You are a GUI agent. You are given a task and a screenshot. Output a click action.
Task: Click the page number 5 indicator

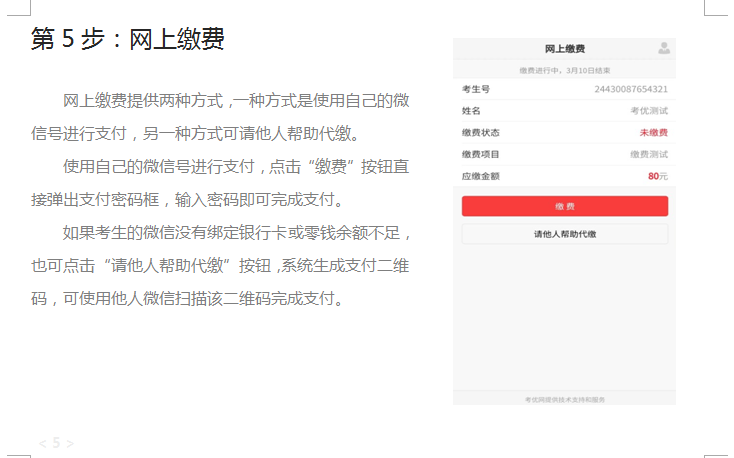(56, 442)
